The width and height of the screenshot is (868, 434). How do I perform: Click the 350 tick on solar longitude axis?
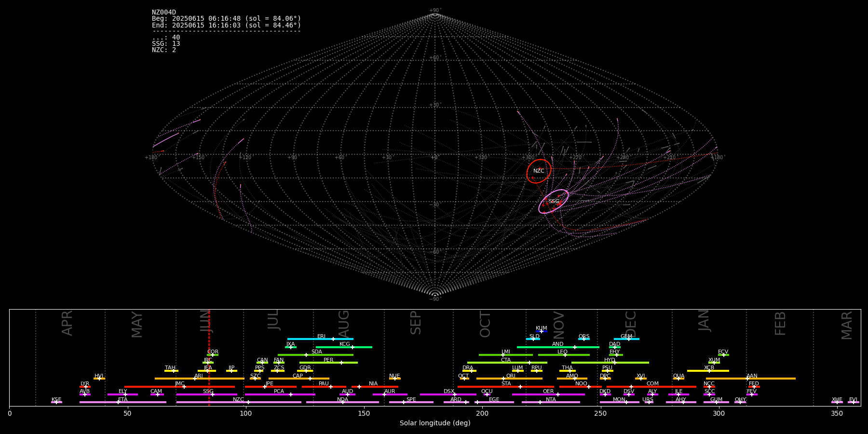837,413
